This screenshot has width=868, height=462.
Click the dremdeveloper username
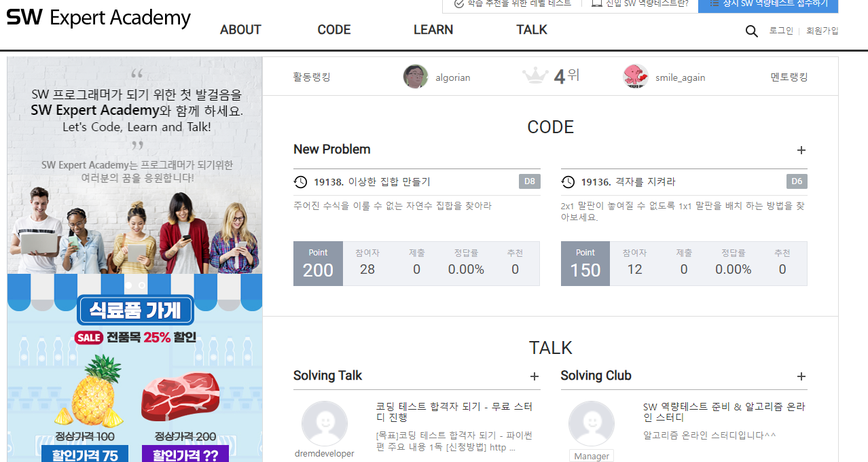click(324, 453)
